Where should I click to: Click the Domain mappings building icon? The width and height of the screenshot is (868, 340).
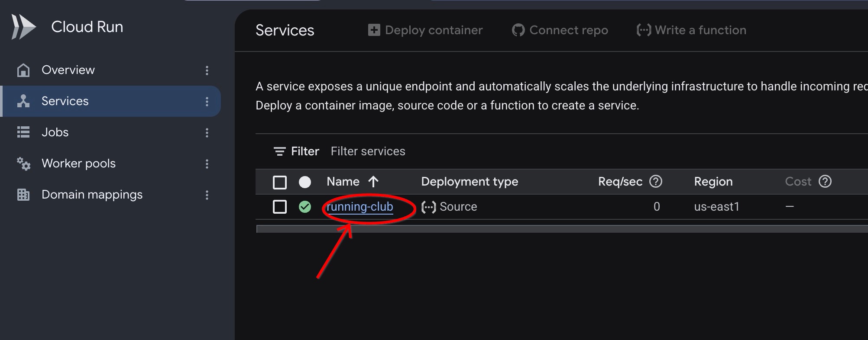tap(23, 195)
